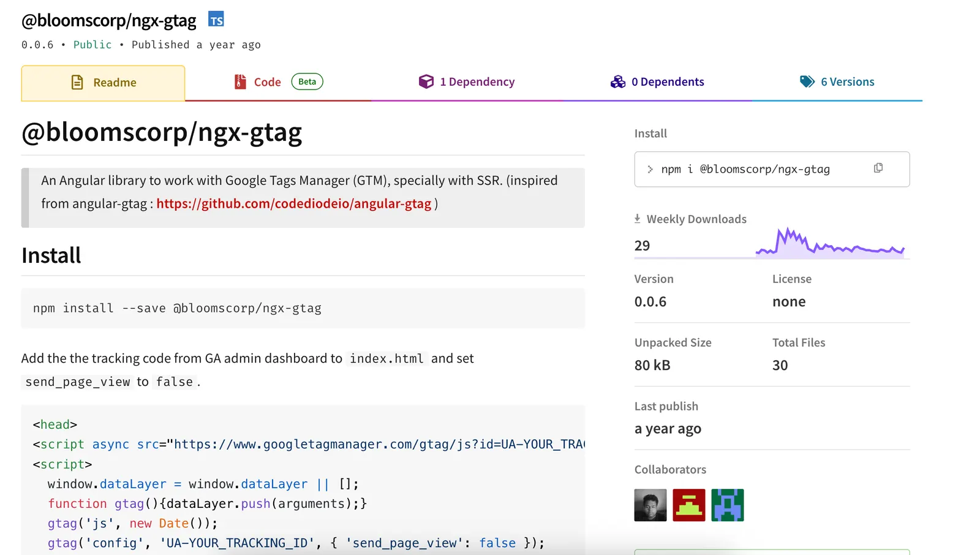The height and width of the screenshot is (555, 980).
Task: Show the 0 Dependents tab
Action: 657,82
